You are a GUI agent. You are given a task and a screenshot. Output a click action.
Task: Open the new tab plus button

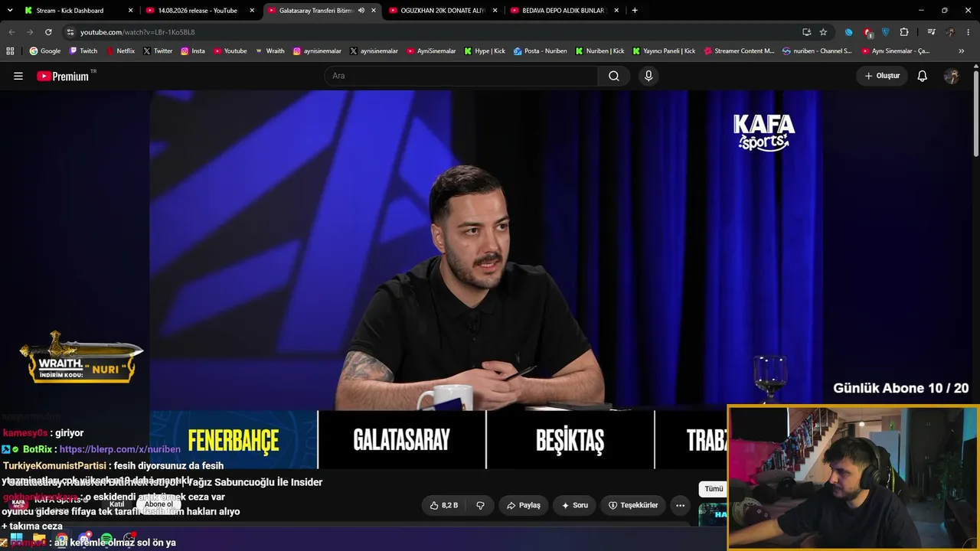pos(635,11)
